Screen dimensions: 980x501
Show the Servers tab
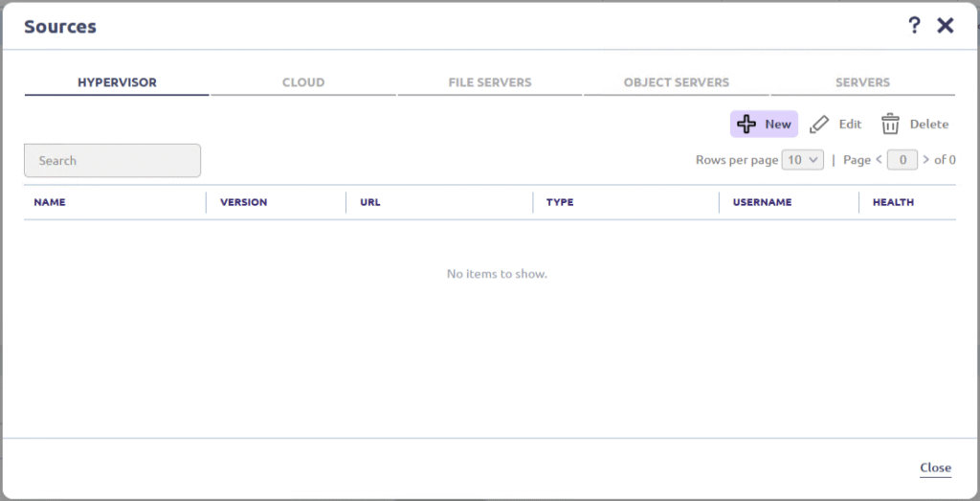click(862, 82)
